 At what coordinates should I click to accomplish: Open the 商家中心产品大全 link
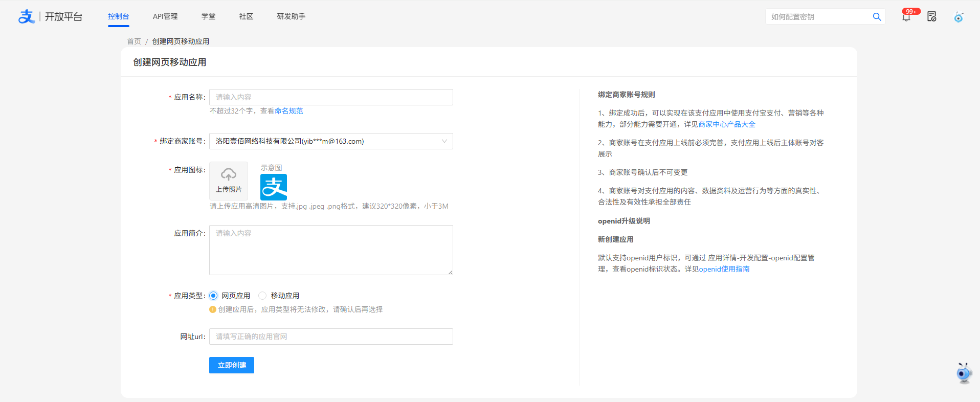click(727, 124)
